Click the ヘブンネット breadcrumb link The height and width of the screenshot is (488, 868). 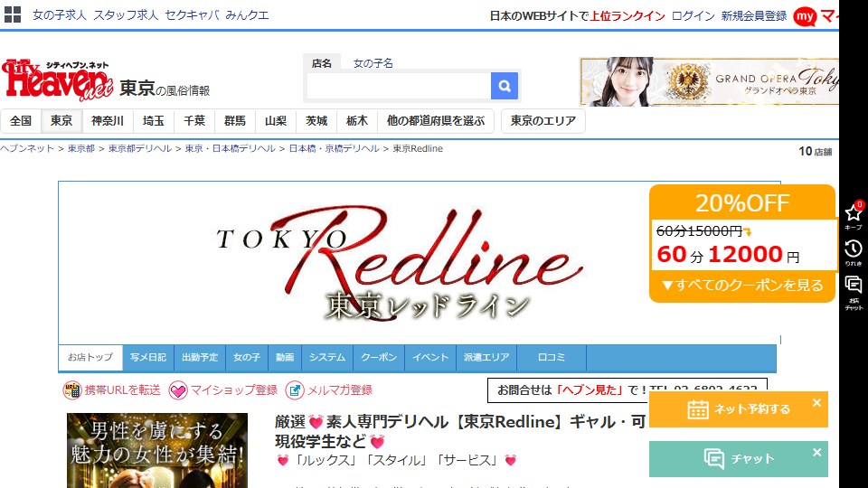click(x=27, y=148)
